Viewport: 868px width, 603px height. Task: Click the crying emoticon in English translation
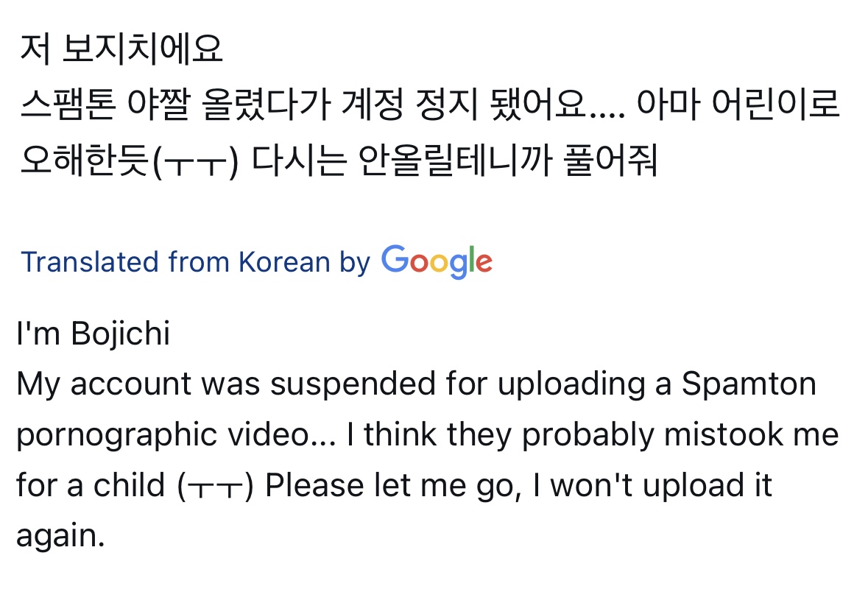tap(215, 486)
